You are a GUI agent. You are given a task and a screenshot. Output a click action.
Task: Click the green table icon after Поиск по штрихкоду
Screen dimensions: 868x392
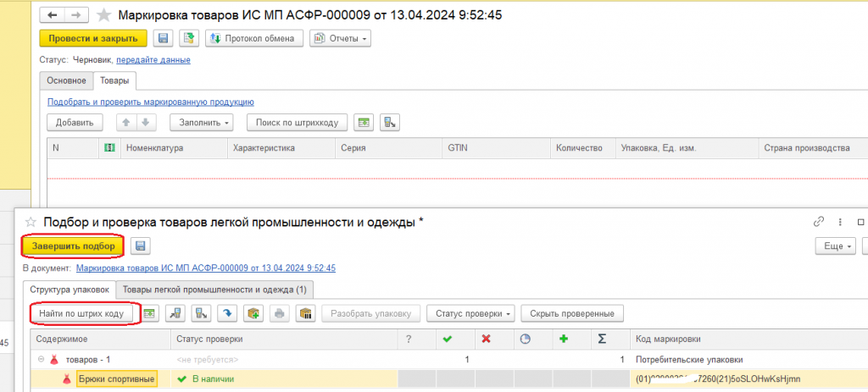click(x=364, y=122)
